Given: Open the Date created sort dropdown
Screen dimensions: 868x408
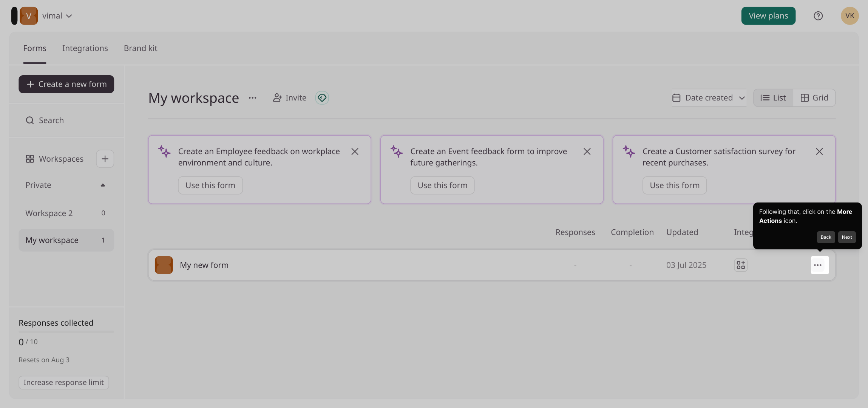Looking at the screenshot, I should (709, 98).
